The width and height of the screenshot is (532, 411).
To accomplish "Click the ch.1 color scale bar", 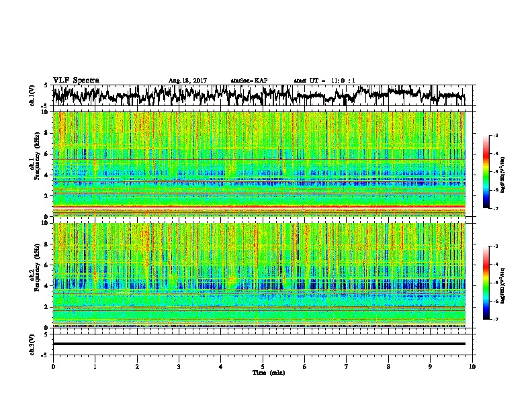I will (486, 172).
